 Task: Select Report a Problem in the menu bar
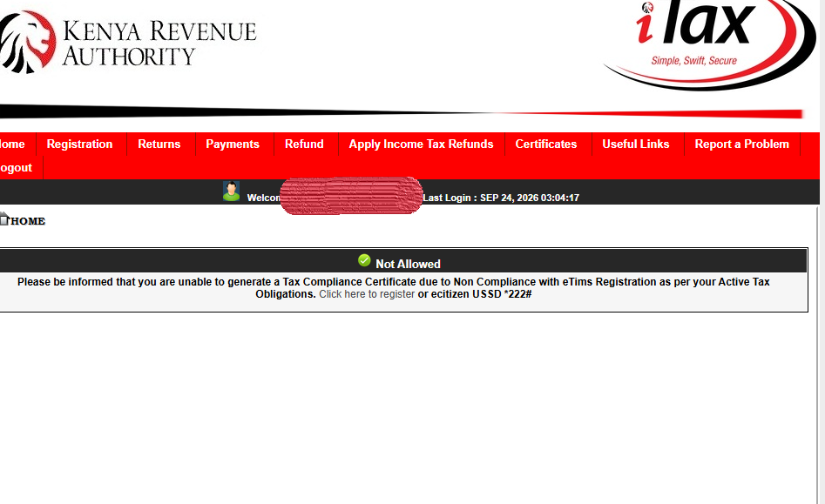click(x=742, y=144)
